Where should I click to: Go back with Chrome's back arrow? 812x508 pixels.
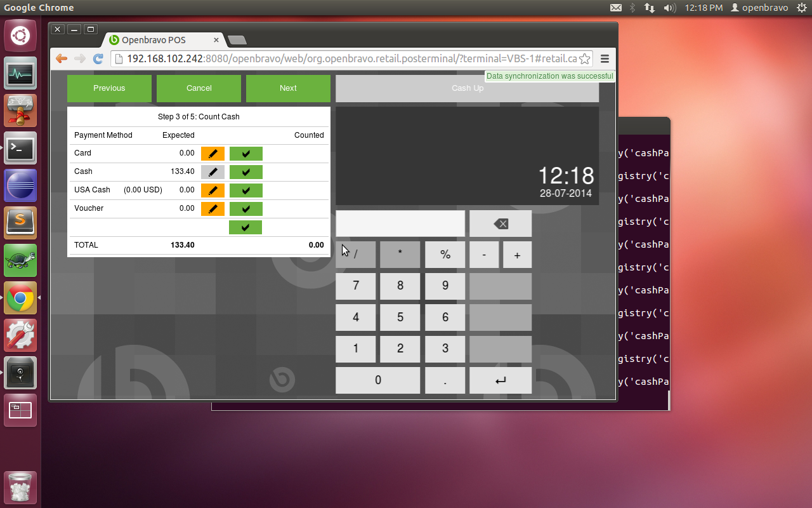[62, 59]
